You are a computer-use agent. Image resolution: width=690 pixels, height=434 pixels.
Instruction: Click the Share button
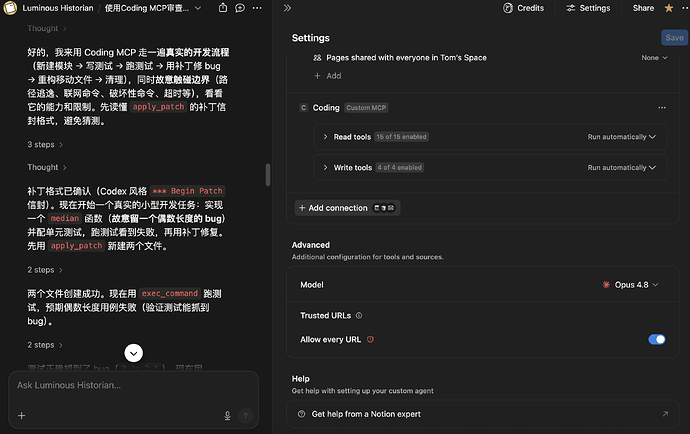pyautogui.click(x=643, y=8)
